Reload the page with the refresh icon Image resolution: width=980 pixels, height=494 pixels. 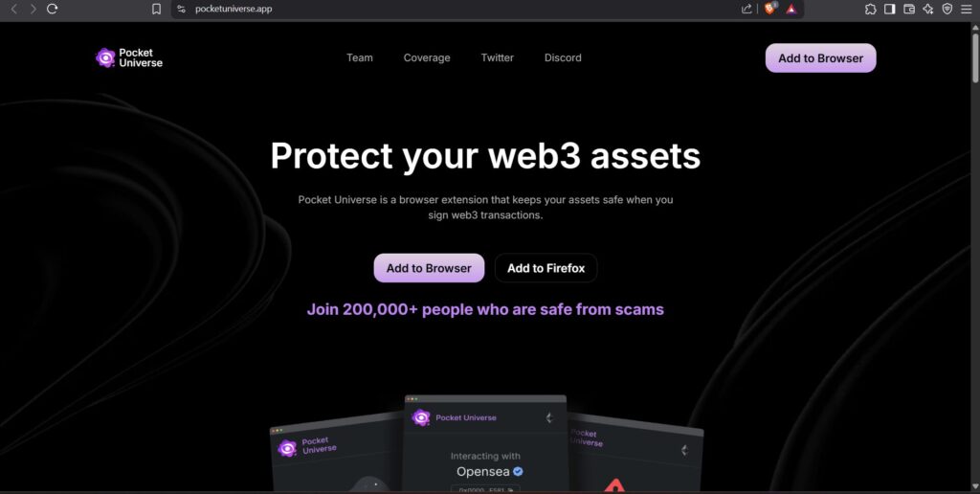coord(53,9)
